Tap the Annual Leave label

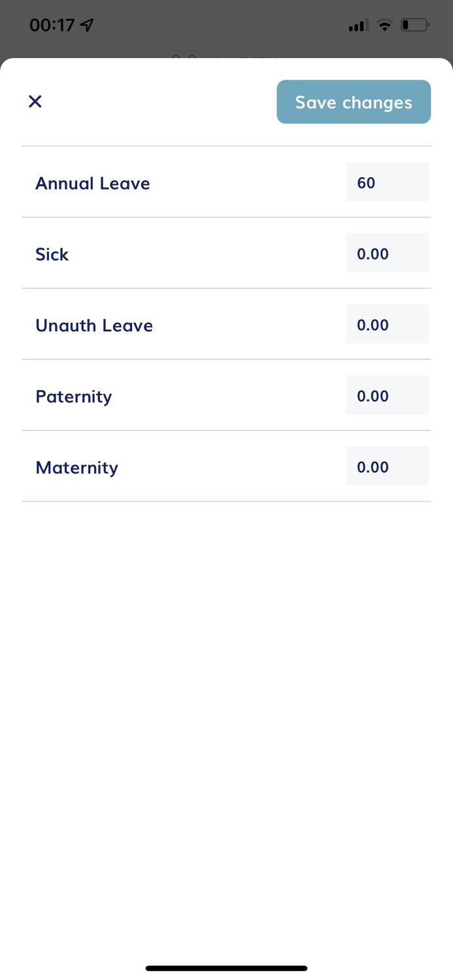(x=93, y=183)
